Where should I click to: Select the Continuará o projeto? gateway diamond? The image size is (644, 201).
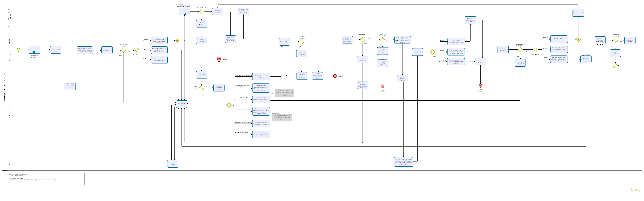coord(201,87)
